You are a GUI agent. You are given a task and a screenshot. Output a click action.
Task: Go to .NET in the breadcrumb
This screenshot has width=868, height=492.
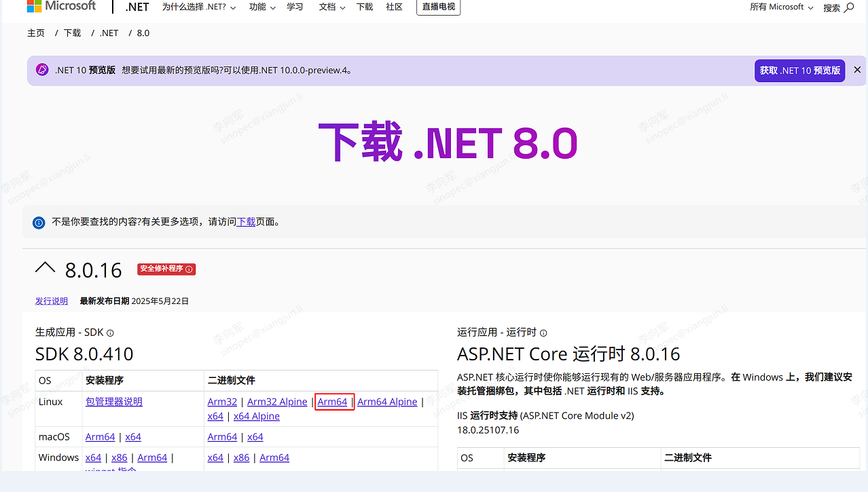[x=109, y=33]
